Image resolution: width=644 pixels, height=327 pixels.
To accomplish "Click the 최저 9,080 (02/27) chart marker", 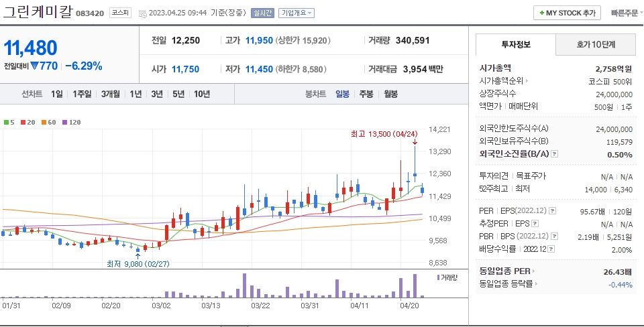I will click(x=138, y=264).
